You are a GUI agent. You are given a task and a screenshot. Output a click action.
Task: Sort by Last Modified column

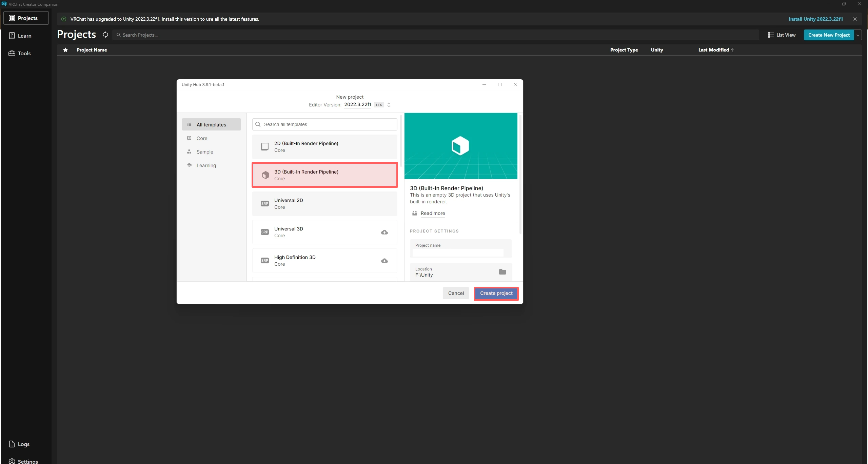click(x=716, y=50)
